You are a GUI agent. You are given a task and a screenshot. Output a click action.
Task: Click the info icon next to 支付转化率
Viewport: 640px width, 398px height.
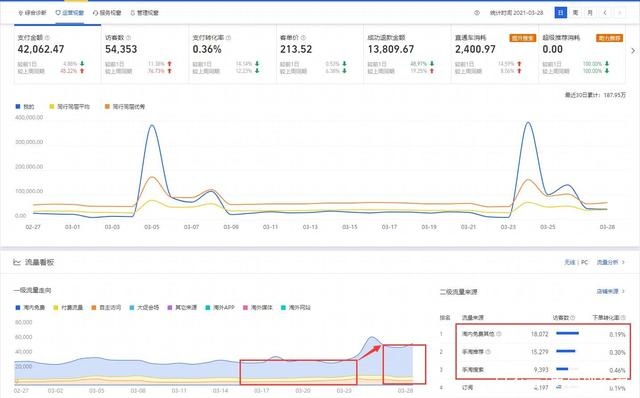coord(228,38)
